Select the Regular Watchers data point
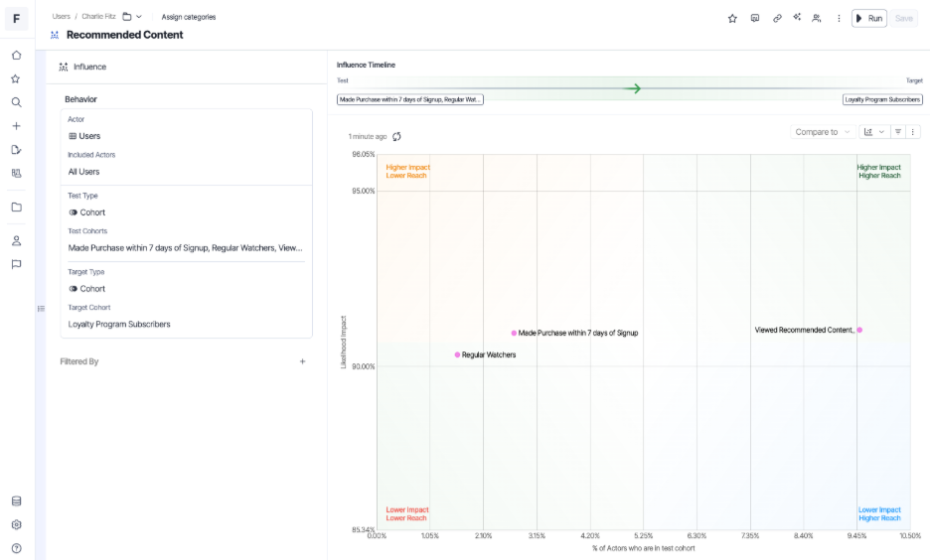The image size is (930, 560). tap(457, 354)
